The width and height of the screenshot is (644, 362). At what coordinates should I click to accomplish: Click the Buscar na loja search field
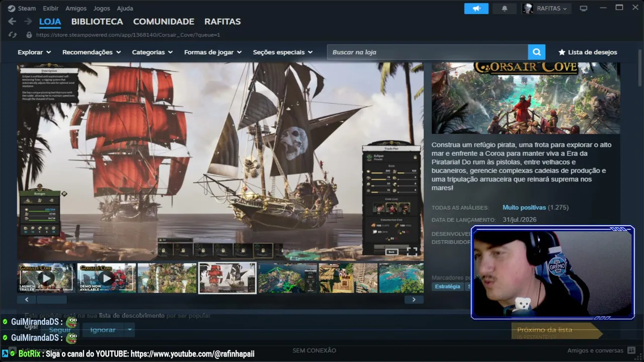pyautogui.click(x=427, y=52)
